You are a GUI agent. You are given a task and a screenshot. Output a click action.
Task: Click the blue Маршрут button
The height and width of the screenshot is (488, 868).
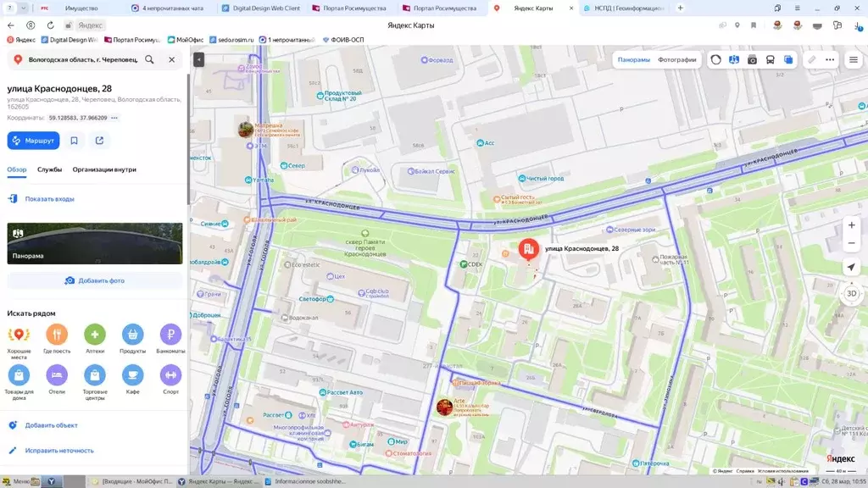33,141
